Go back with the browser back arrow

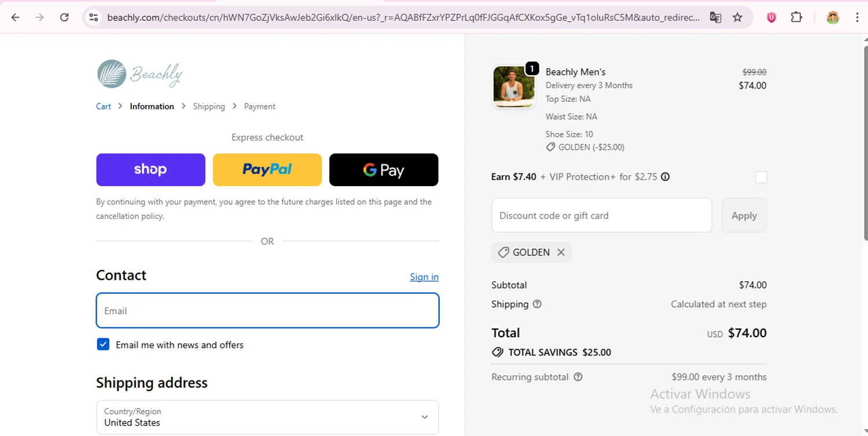16,17
